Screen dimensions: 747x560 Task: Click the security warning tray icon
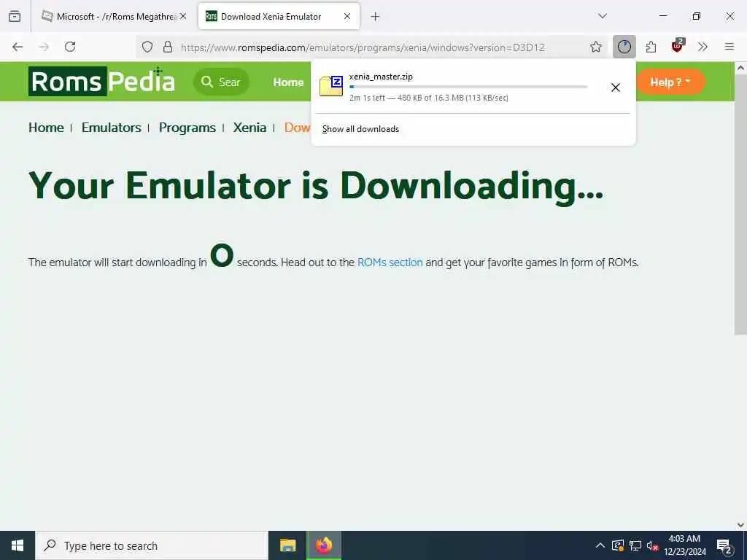[x=617, y=545]
